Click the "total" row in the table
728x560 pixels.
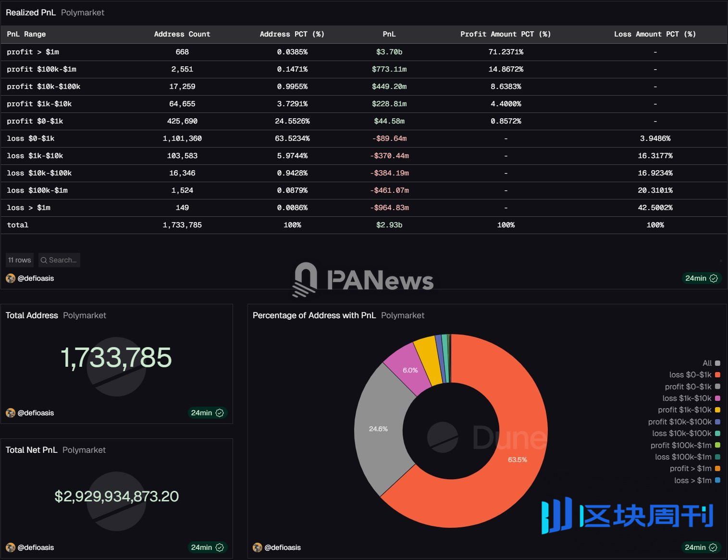pos(18,224)
